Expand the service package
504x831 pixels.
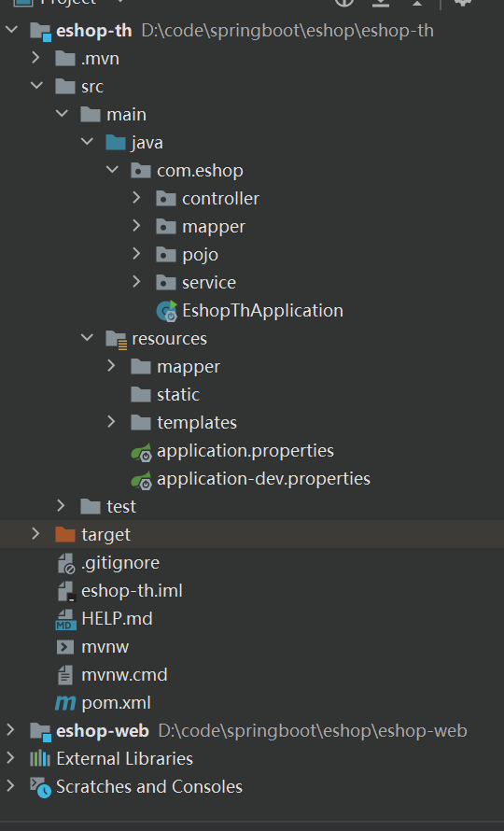coord(136,281)
